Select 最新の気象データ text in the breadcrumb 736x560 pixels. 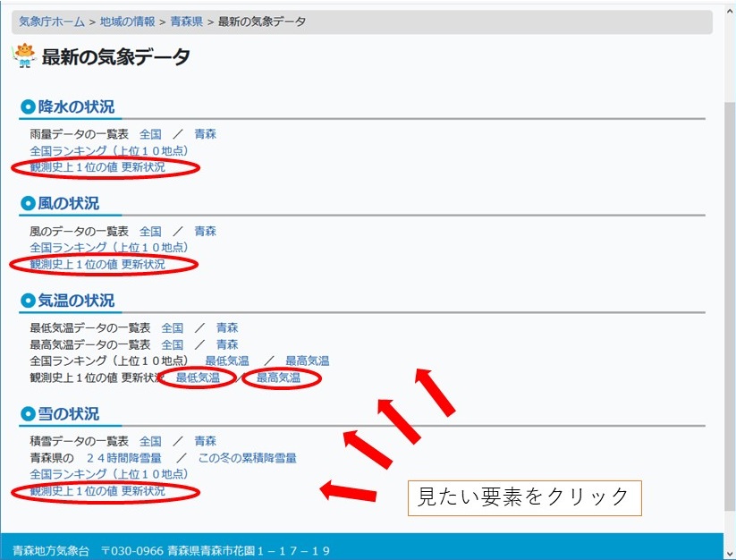coord(262,21)
